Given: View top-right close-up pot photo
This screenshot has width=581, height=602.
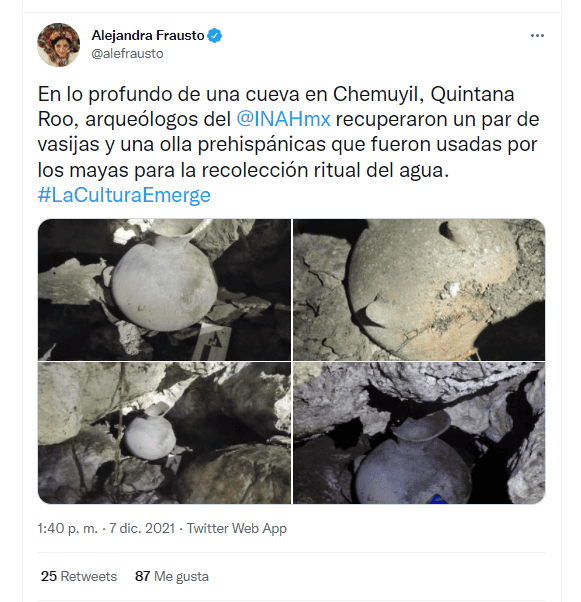Looking at the screenshot, I should (419, 289).
